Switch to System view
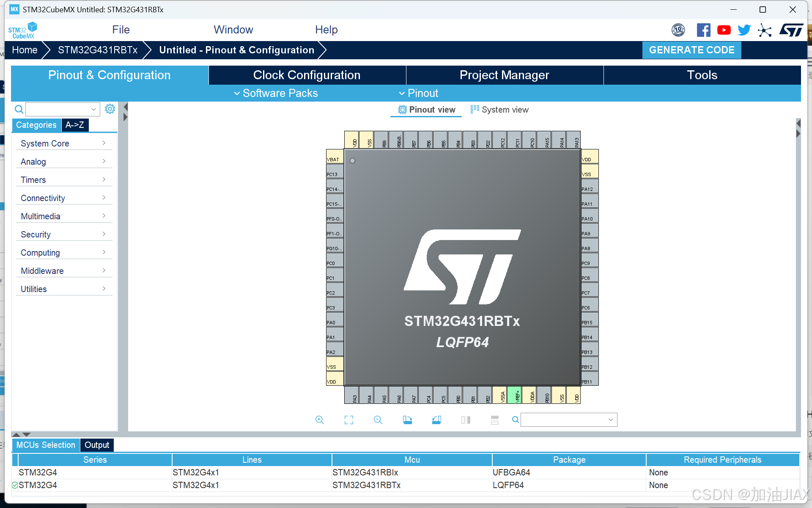This screenshot has height=508, width=812. (x=499, y=110)
